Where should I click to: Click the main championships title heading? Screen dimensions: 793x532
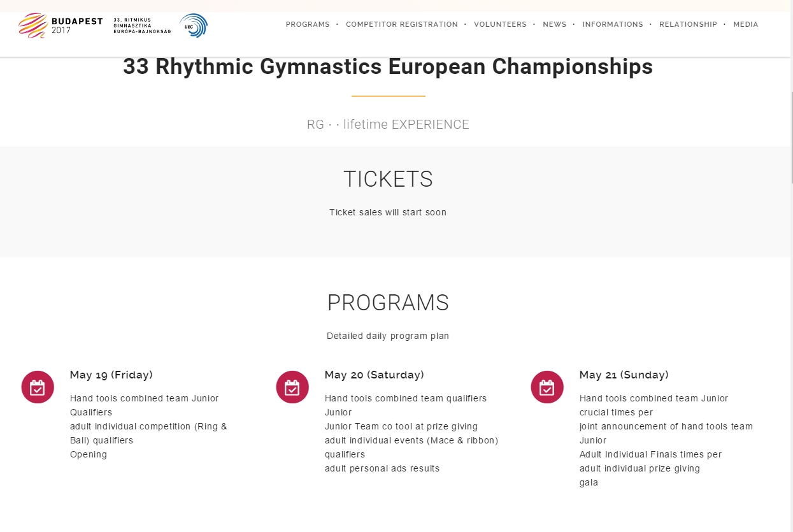388,66
